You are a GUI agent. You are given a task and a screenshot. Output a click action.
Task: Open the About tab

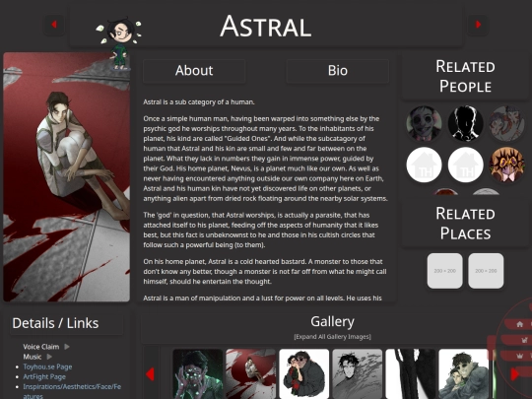click(x=194, y=71)
